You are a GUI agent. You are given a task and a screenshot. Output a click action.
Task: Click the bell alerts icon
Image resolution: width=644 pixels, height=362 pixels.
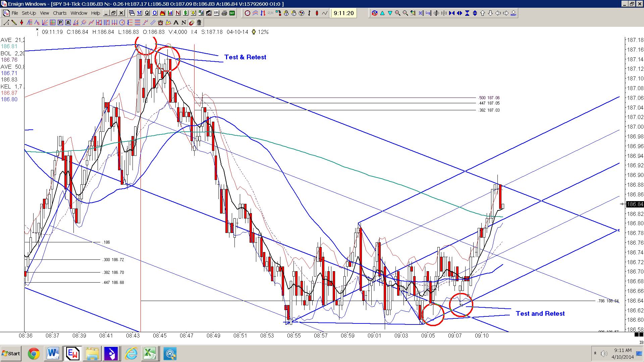pyautogui.click(x=193, y=13)
